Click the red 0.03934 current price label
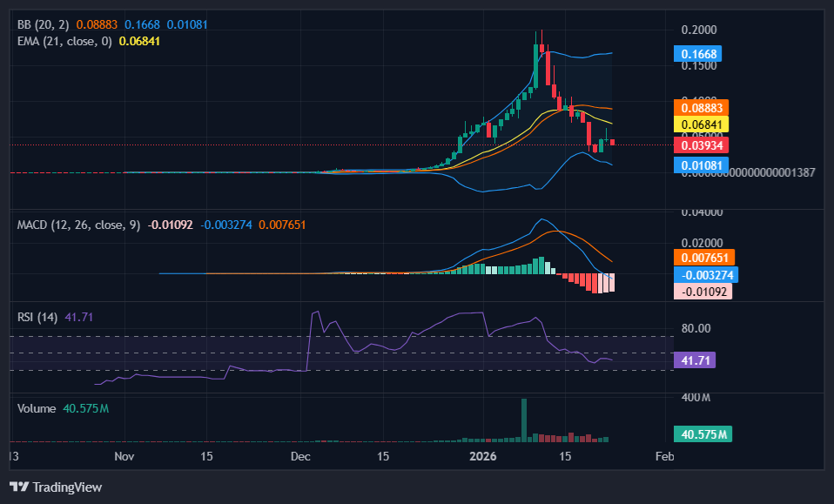Image resolution: width=834 pixels, height=504 pixels. click(x=703, y=144)
